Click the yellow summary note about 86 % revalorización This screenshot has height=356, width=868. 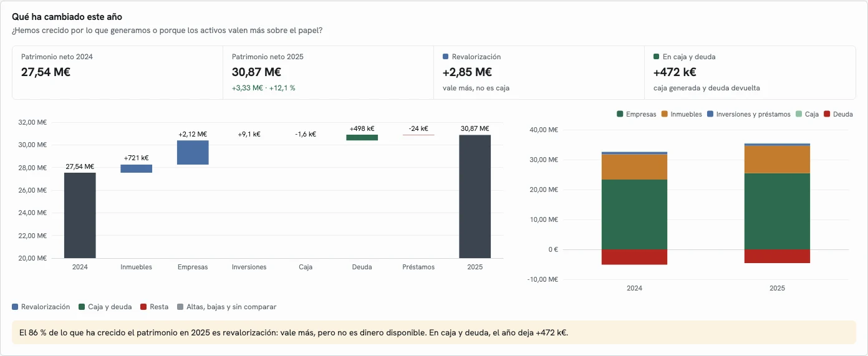click(x=434, y=332)
